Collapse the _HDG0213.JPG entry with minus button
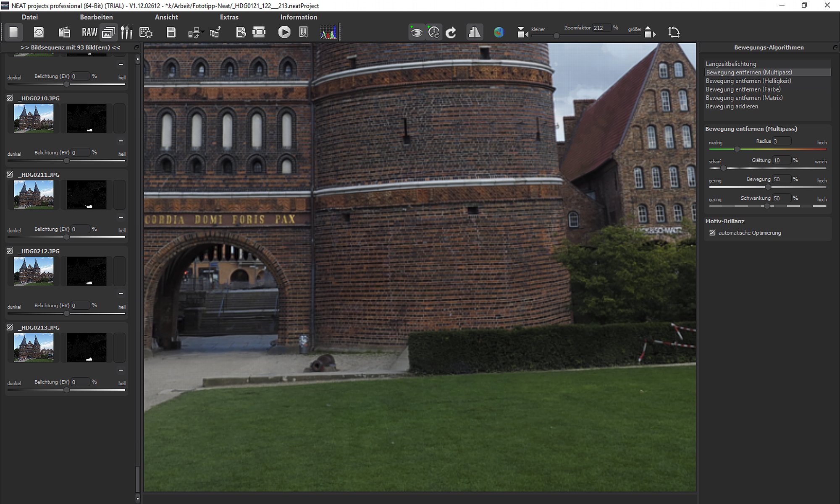 [x=121, y=370]
